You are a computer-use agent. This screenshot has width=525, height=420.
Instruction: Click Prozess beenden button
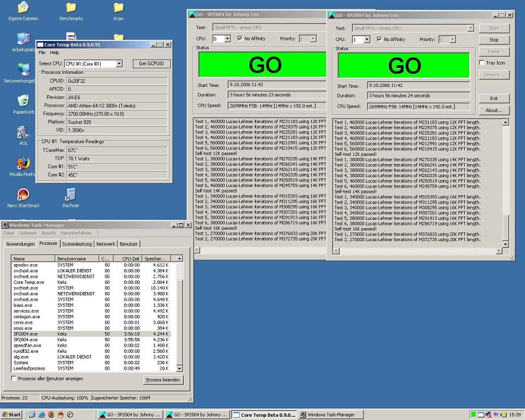(163, 380)
